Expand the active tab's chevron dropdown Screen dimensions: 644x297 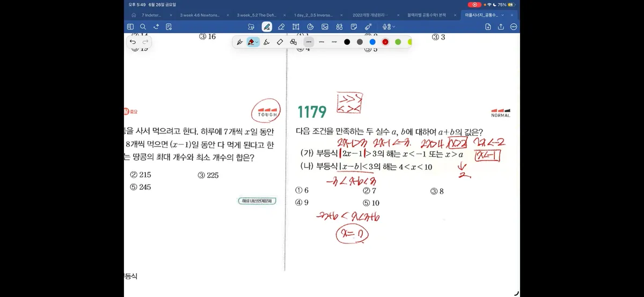click(x=503, y=15)
